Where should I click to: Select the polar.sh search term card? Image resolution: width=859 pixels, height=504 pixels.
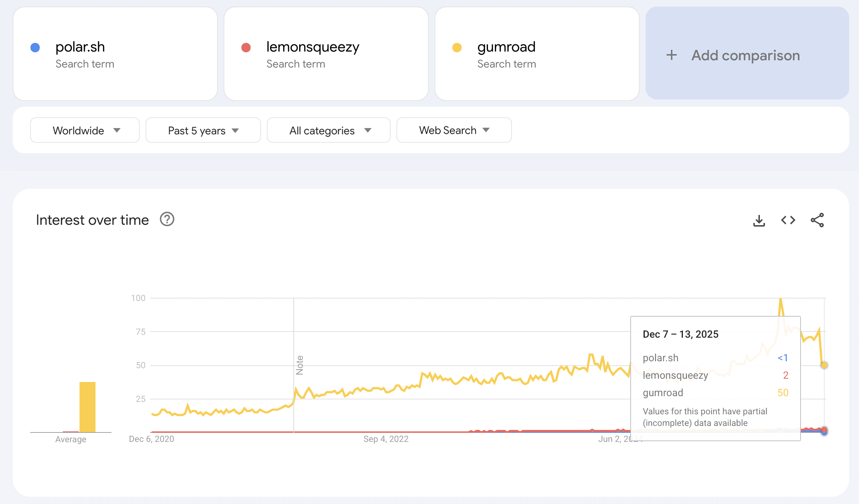click(115, 54)
